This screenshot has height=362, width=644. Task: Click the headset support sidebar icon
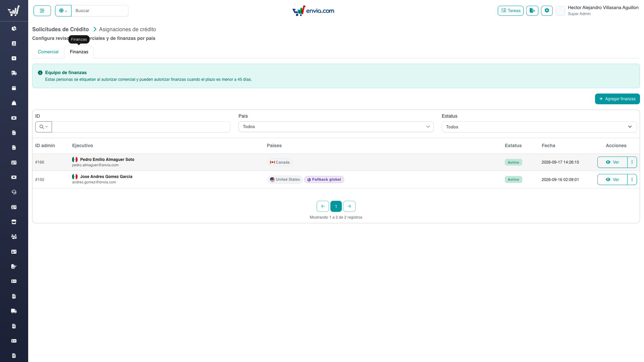click(14, 192)
